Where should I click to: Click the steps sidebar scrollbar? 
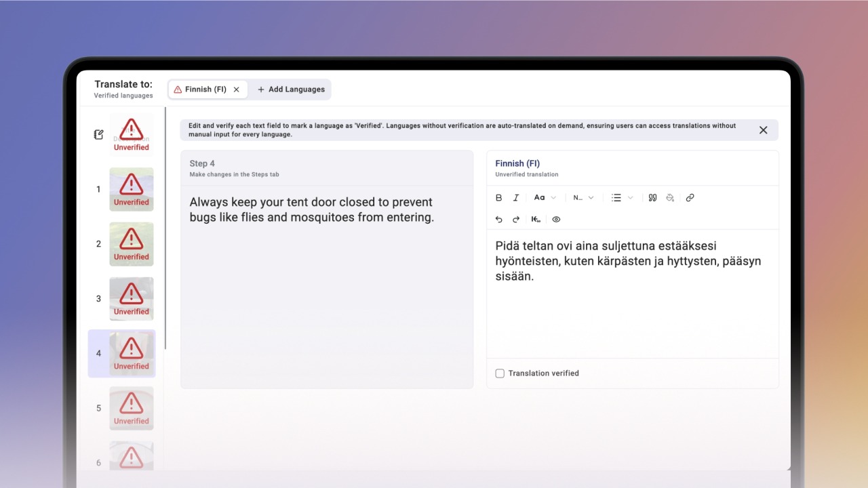pos(165,228)
